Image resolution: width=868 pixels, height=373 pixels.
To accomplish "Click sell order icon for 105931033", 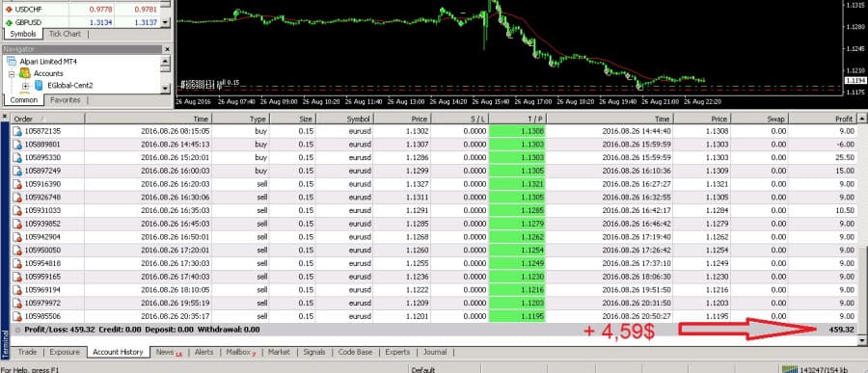I will coord(16,211).
